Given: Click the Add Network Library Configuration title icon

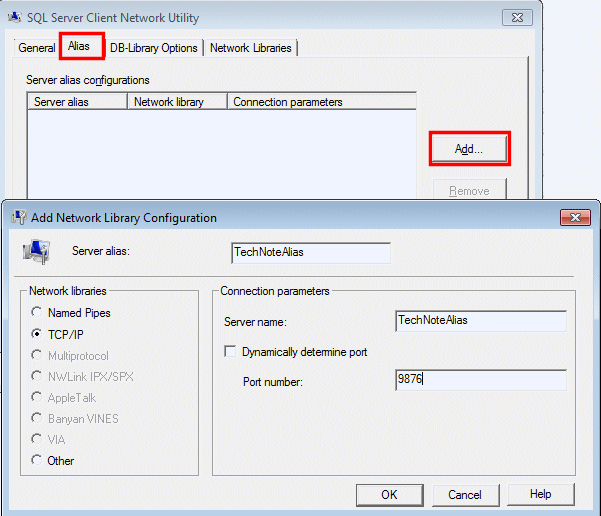Looking at the screenshot, I should pos(19,217).
